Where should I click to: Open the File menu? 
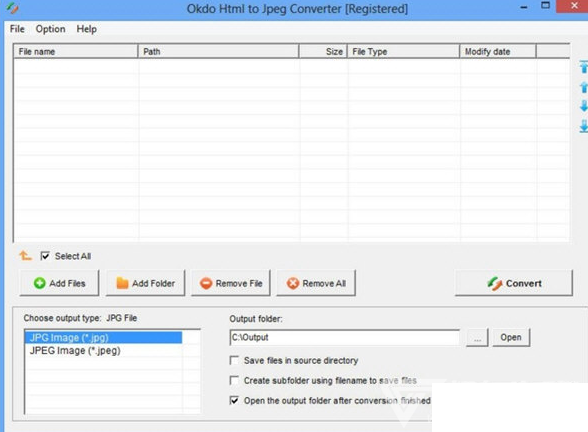17,29
